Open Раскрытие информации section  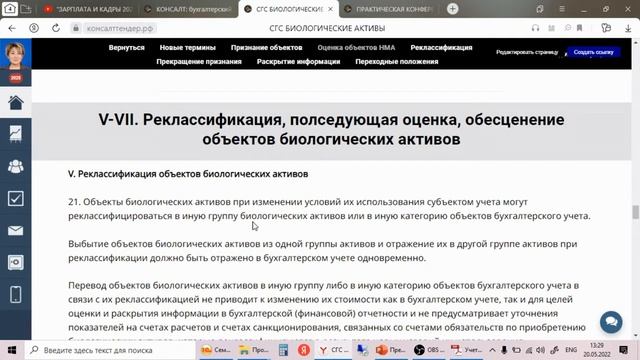tap(298, 61)
